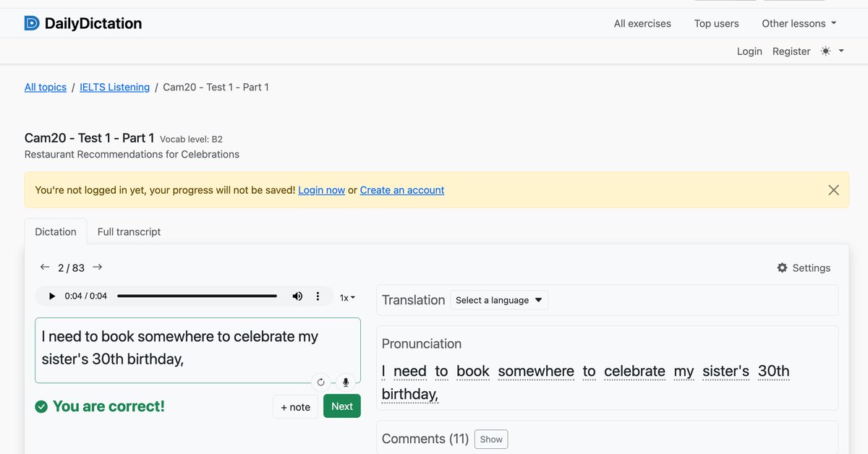Click inside the dictation text box
The image size is (868, 454).
pos(197,350)
